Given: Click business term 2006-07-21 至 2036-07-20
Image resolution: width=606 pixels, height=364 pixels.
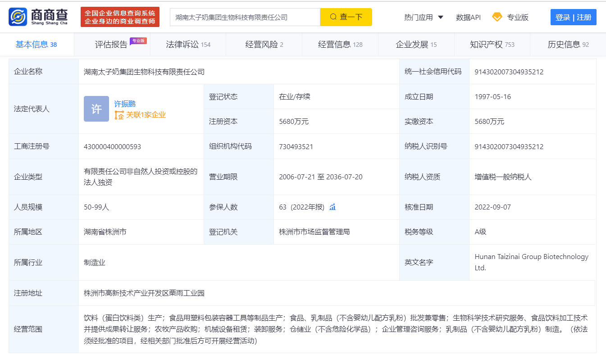Looking at the screenshot, I should click(321, 177).
